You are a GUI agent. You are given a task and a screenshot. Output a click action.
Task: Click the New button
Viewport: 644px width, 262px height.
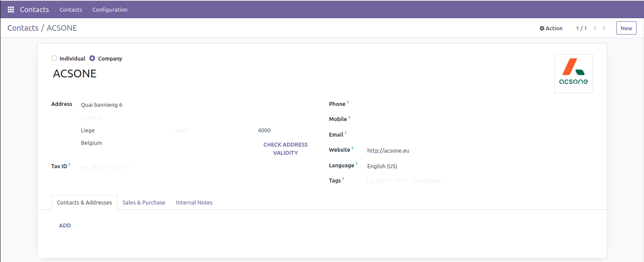[626, 28]
